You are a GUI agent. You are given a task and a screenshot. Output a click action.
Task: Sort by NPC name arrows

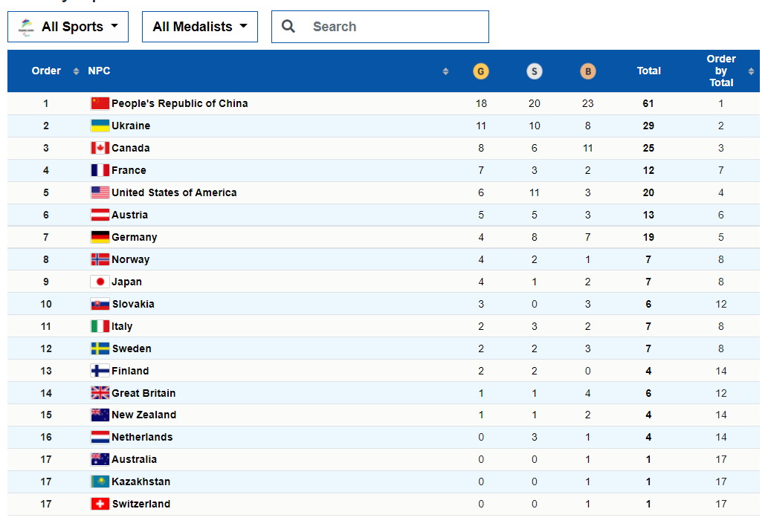pos(445,71)
